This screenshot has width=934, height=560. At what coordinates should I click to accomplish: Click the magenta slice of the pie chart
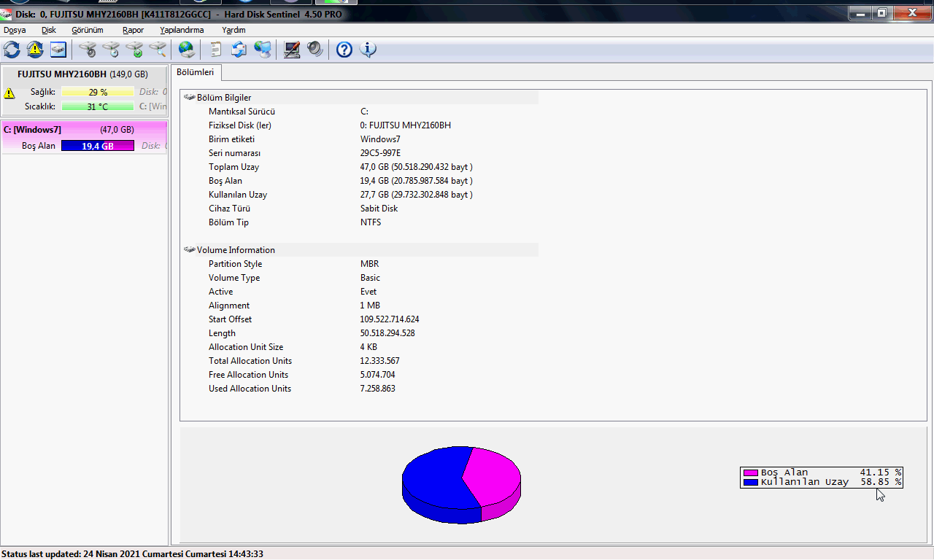click(x=493, y=478)
